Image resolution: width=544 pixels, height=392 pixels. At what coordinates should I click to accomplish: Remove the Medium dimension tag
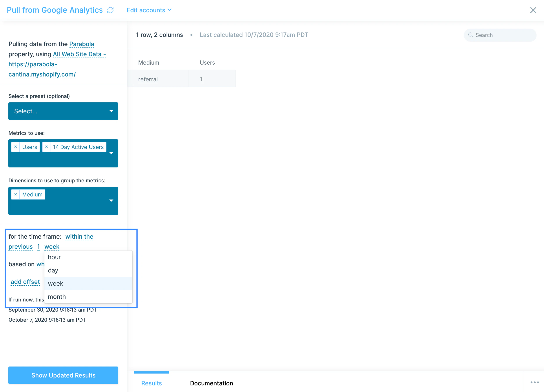[16, 194]
